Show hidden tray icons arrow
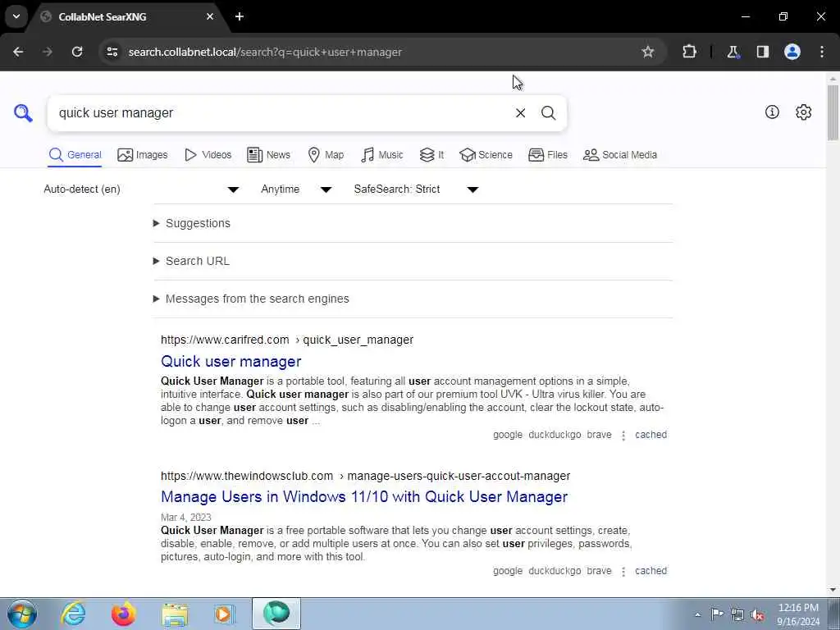Image resolution: width=840 pixels, height=630 pixels. point(697,614)
